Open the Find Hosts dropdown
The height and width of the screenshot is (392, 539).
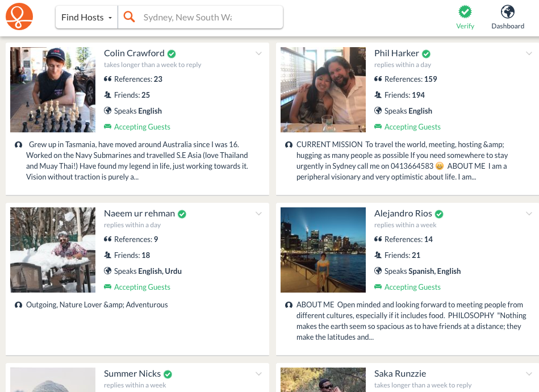(x=87, y=17)
